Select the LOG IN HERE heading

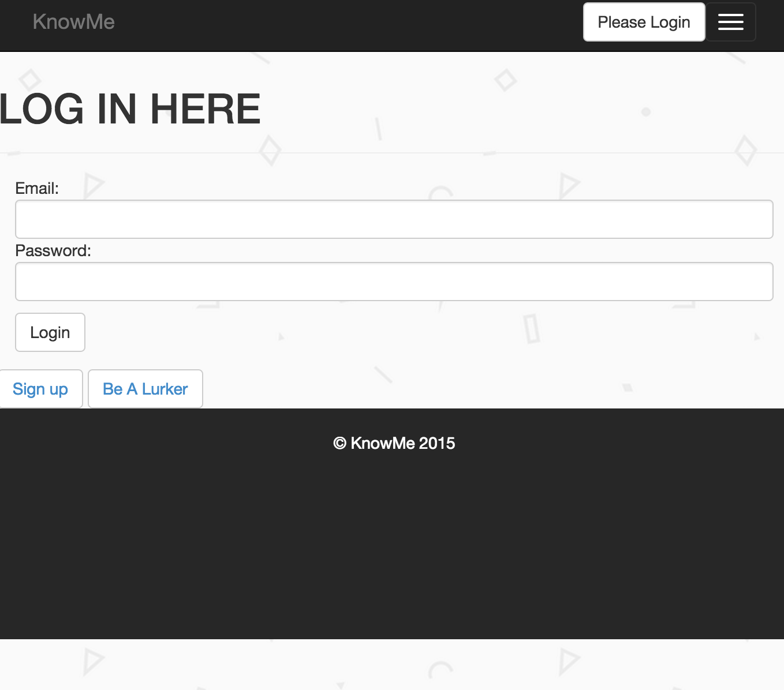[x=130, y=109]
